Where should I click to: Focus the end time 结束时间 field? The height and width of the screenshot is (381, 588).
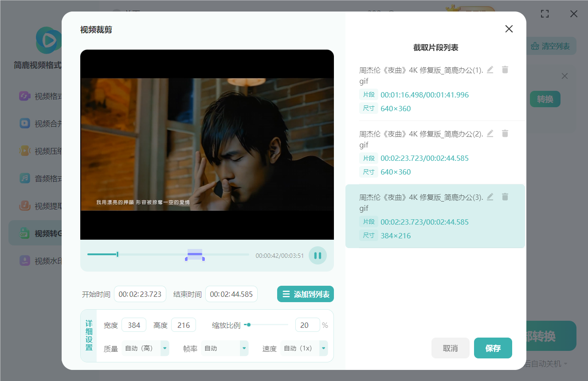(231, 294)
